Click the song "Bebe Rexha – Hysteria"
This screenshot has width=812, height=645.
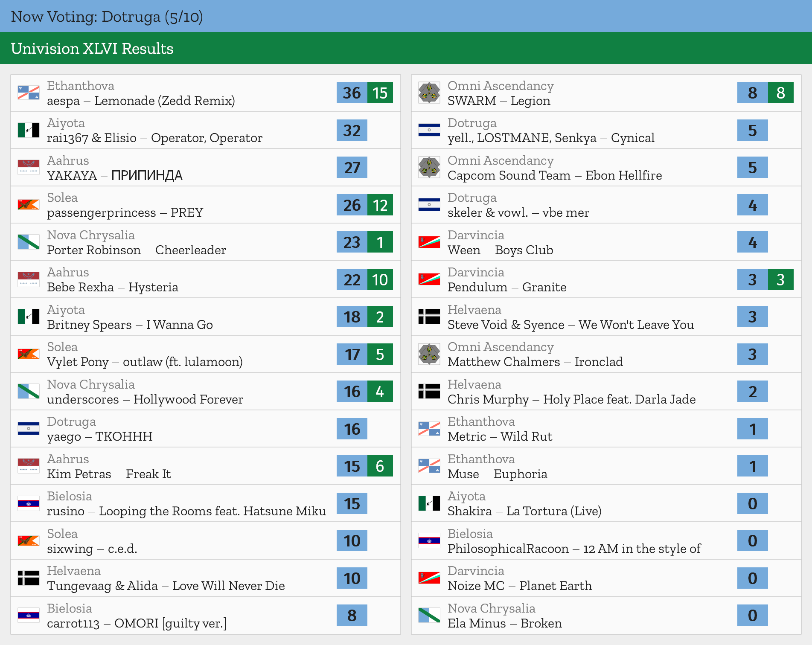[x=113, y=288]
